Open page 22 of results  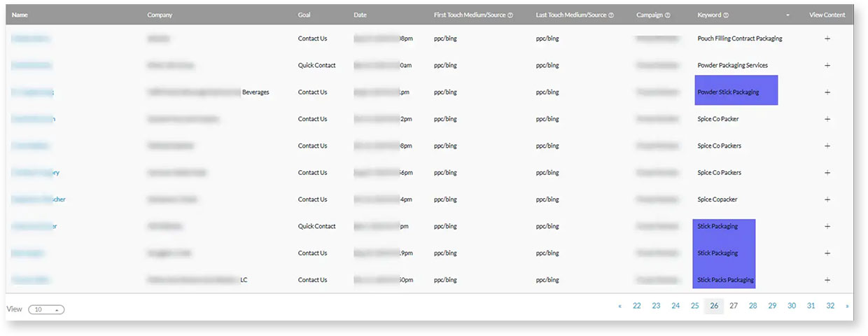pyautogui.click(x=637, y=306)
